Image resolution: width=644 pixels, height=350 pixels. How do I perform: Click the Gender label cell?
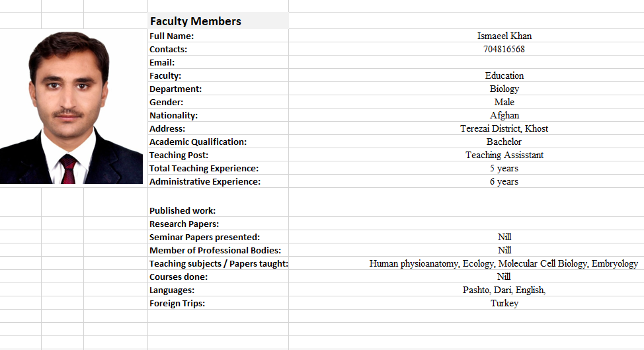218,102
